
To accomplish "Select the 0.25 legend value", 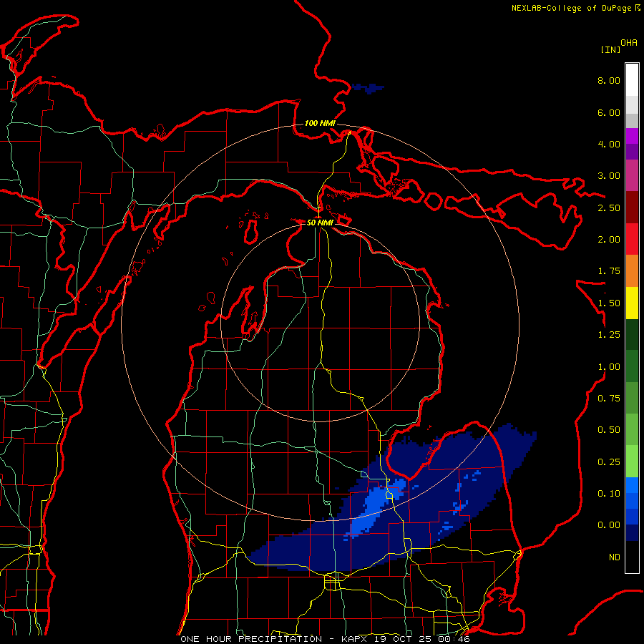I will [x=609, y=462].
